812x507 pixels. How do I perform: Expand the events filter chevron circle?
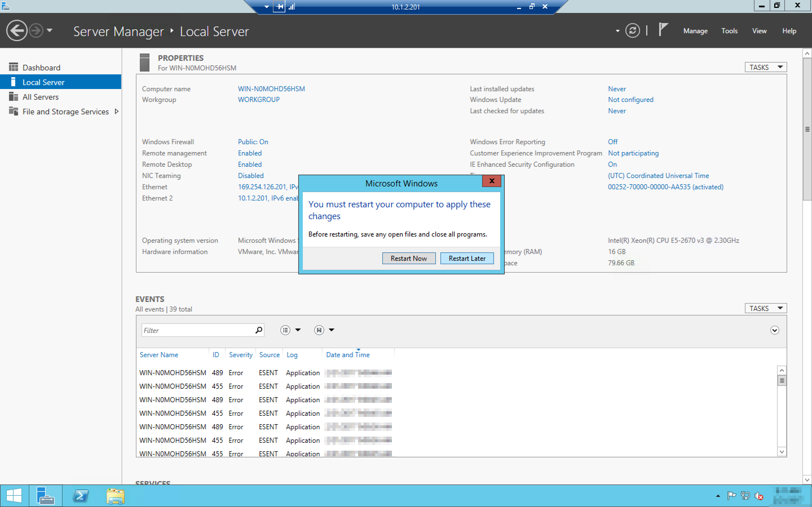774,330
